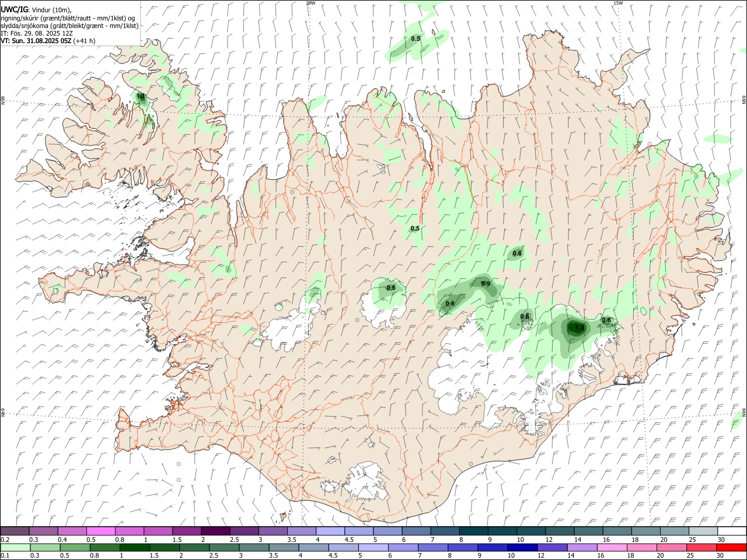The height and width of the screenshot is (560, 747).
Task: Select lower legend pink swatch between 16 and 18
Action: click(x=611, y=547)
